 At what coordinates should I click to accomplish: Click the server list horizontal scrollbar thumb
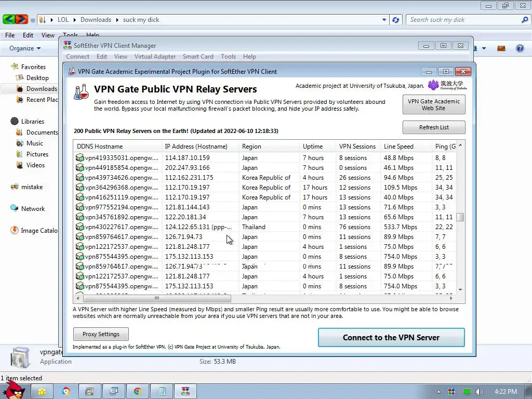[x=157, y=298]
